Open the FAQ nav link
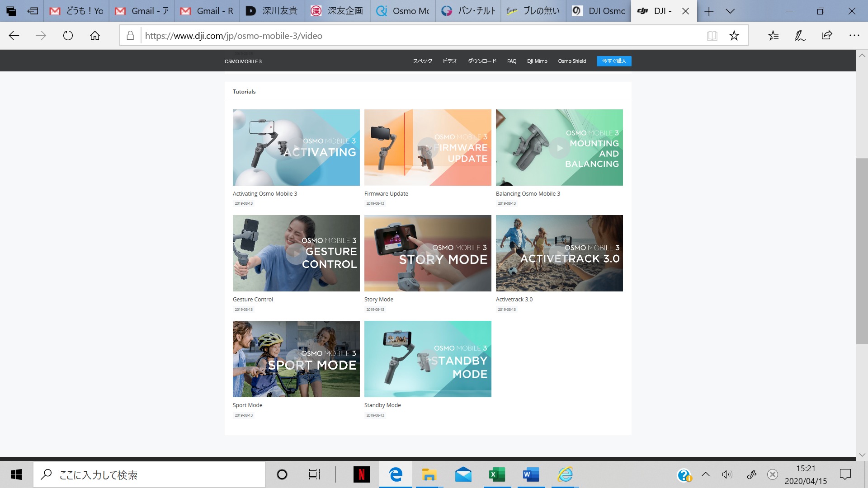This screenshot has height=488, width=868. 512,61
